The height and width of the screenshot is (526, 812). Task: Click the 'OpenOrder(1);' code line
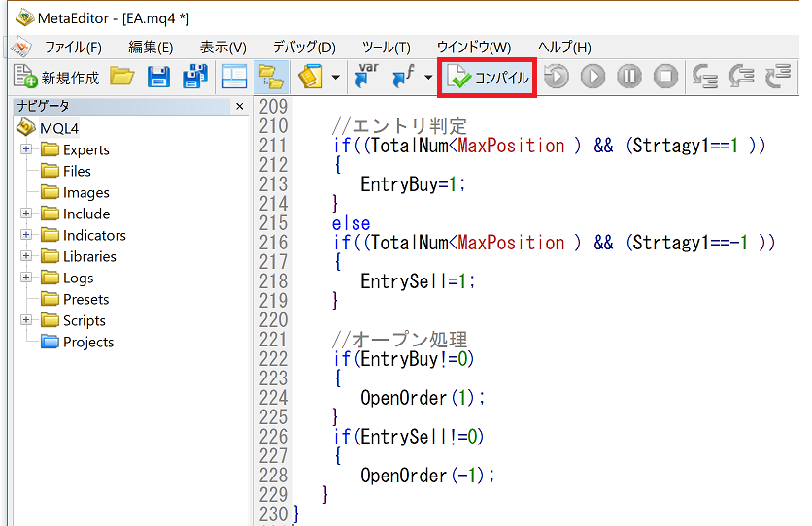click(x=423, y=398)
